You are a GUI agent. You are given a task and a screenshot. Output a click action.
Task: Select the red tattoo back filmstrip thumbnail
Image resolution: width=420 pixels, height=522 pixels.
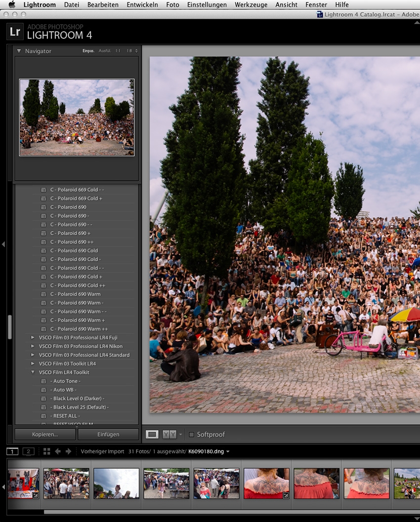click(266, 483)
